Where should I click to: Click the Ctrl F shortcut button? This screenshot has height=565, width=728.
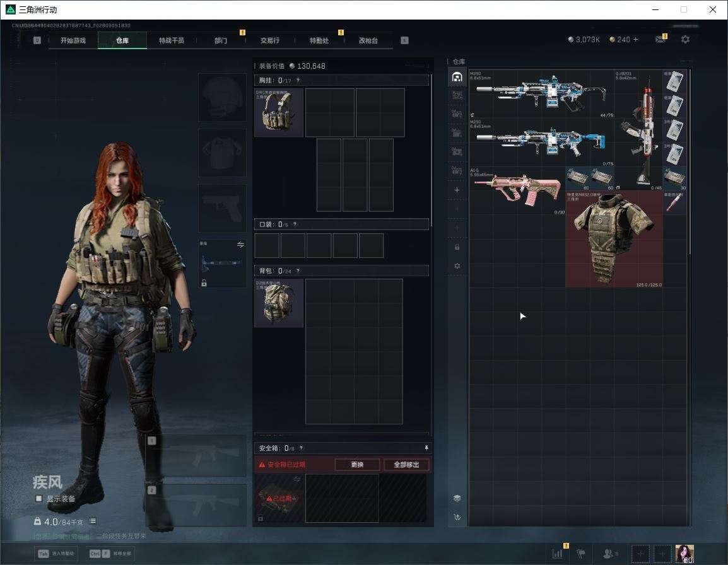pos(110,554)
